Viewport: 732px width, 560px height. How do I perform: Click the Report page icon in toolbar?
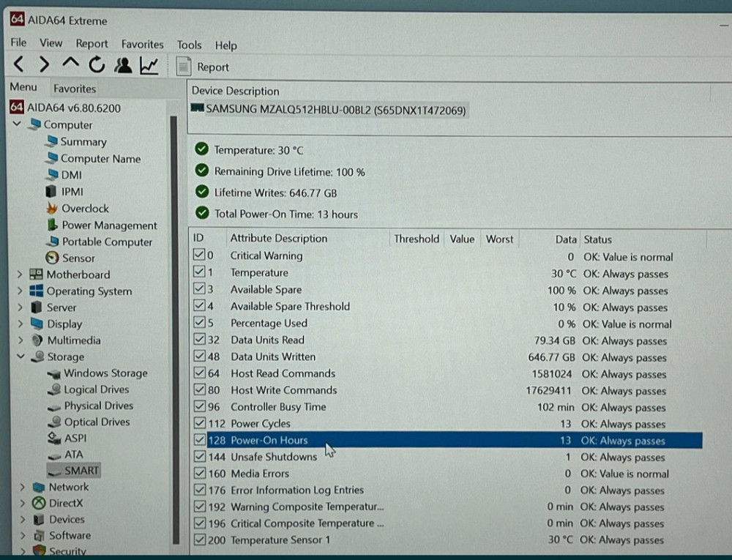tap(184, 67)
